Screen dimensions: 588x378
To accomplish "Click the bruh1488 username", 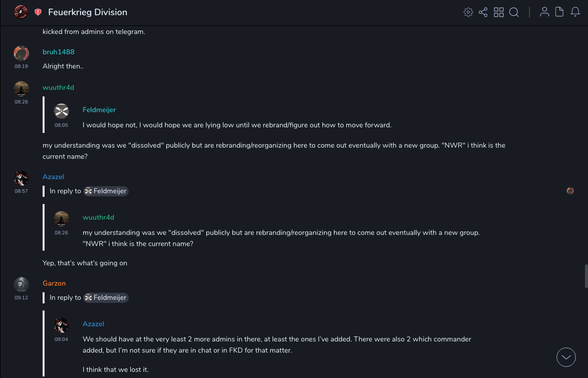I will click(58, 52).
